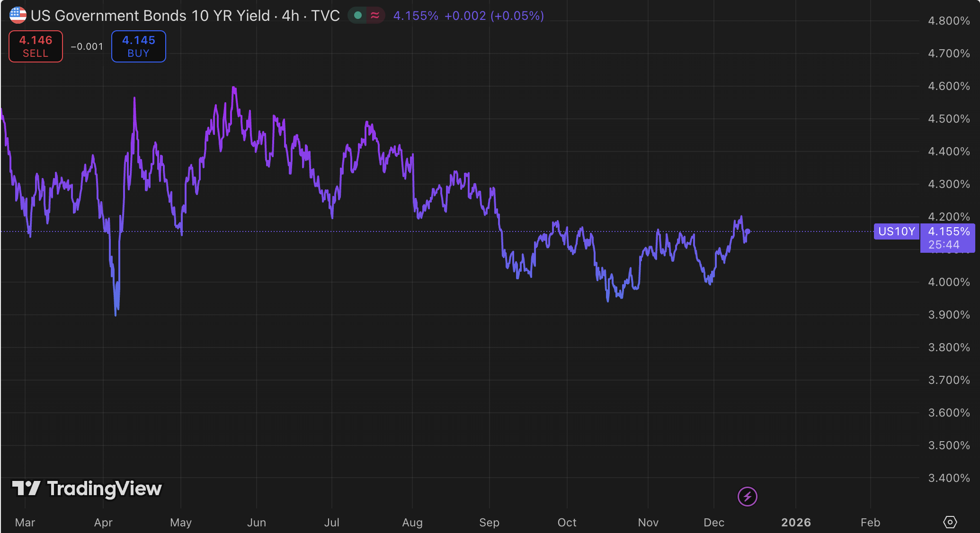
Task: Click the 4h interval label in title
Action: coord(291,16)
